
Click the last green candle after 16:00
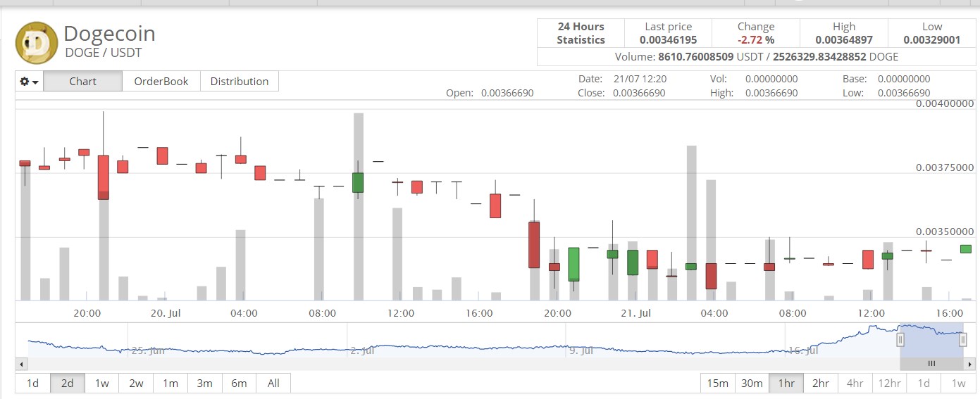coord(965,248)
